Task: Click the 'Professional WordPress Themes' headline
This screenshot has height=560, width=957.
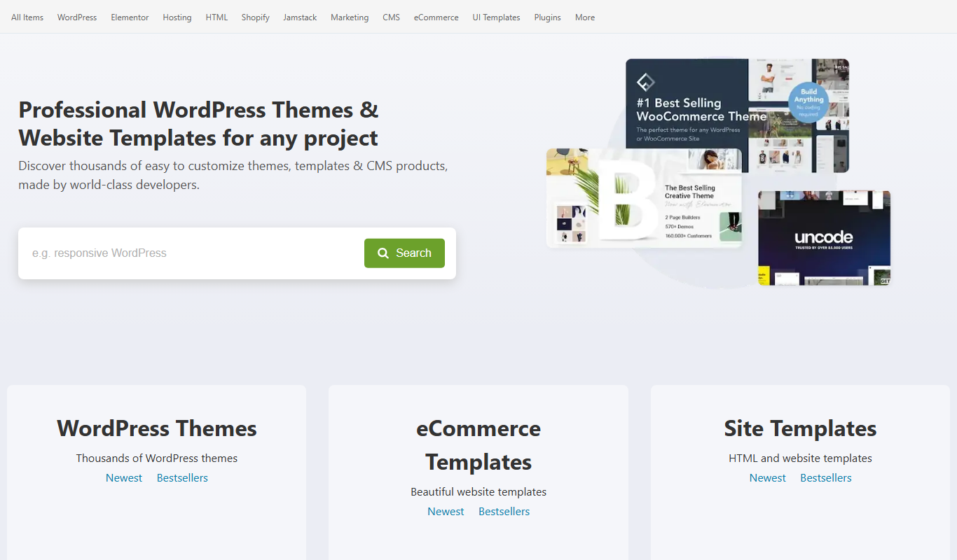Action: coord(199,124)
